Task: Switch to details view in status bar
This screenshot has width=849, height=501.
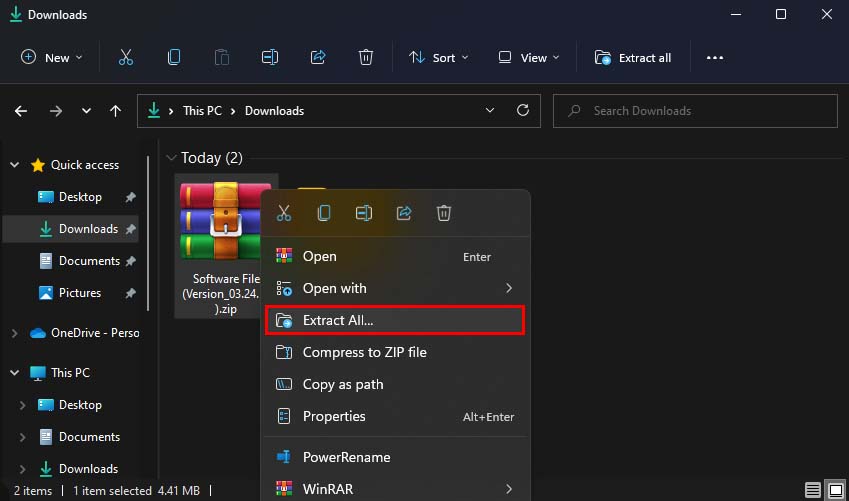Action: pos(812,491)
